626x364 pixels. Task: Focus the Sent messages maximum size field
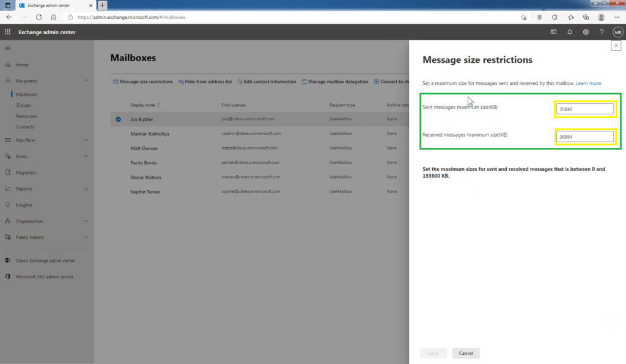[585, 109]
